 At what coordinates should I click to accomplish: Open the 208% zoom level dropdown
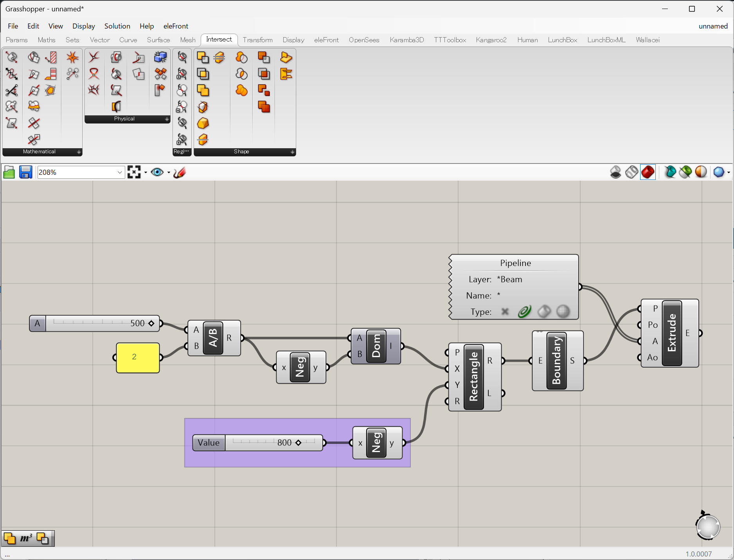click(120, 172)
